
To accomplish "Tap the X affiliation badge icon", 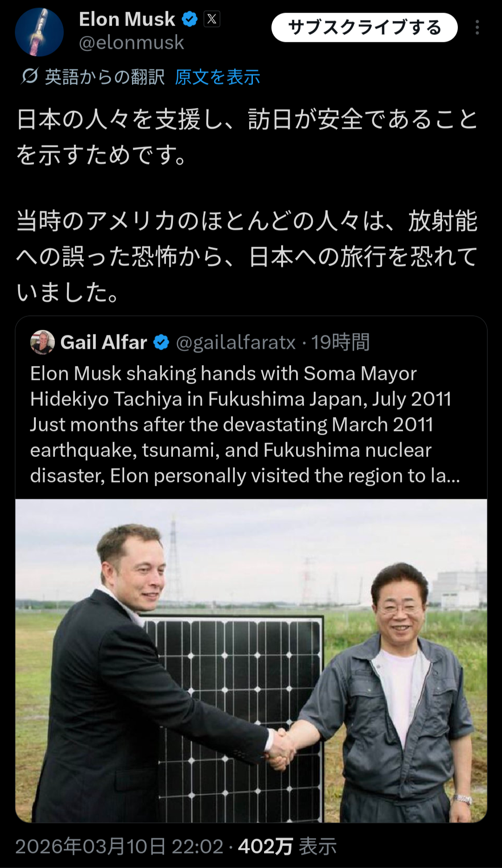I will click(212, 19).
